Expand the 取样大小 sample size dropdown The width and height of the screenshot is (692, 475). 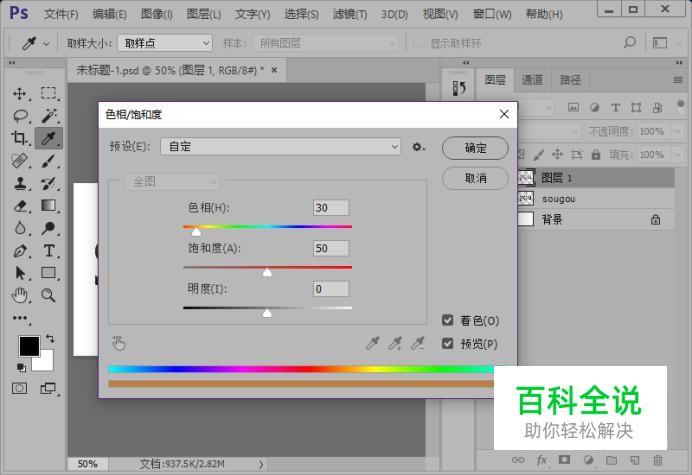click(x=165, y=43)
